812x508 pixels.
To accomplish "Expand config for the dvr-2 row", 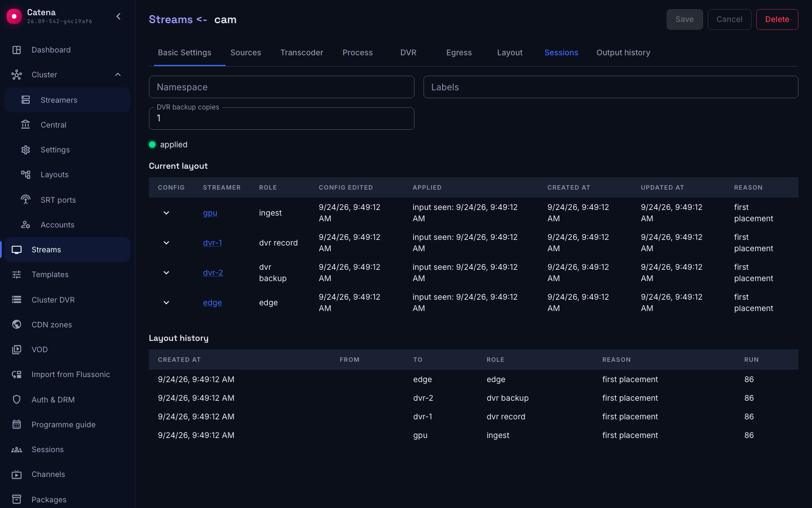I will (x=166, y=273).
